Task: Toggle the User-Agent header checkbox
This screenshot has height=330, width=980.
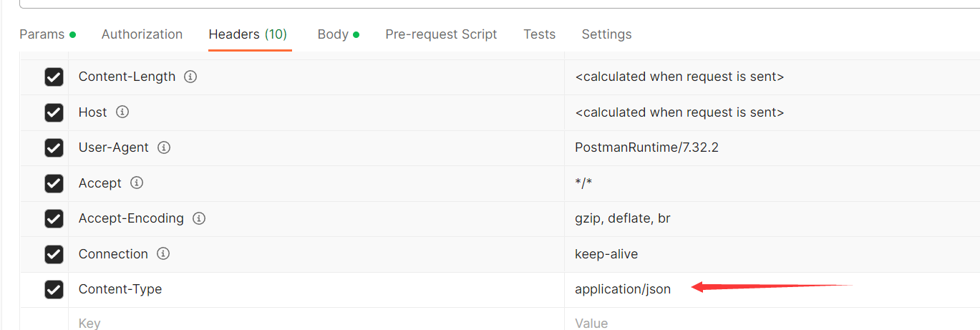Action: 54,147
